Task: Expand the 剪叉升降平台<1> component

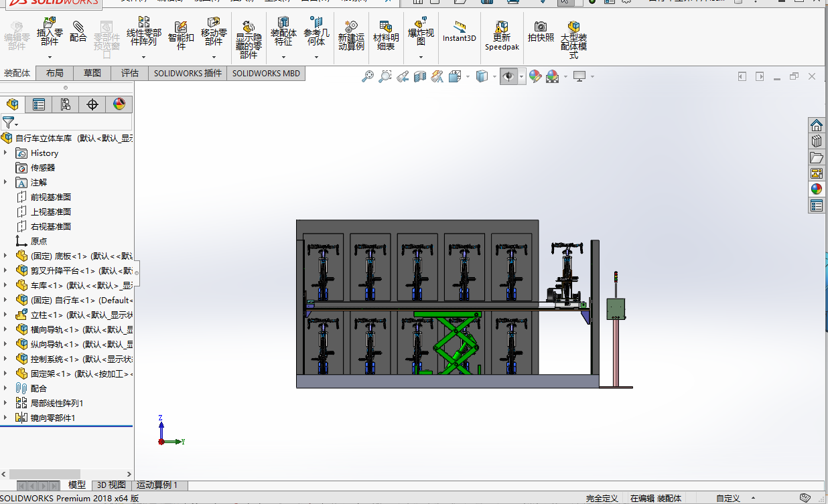Action: coord(5,271)
